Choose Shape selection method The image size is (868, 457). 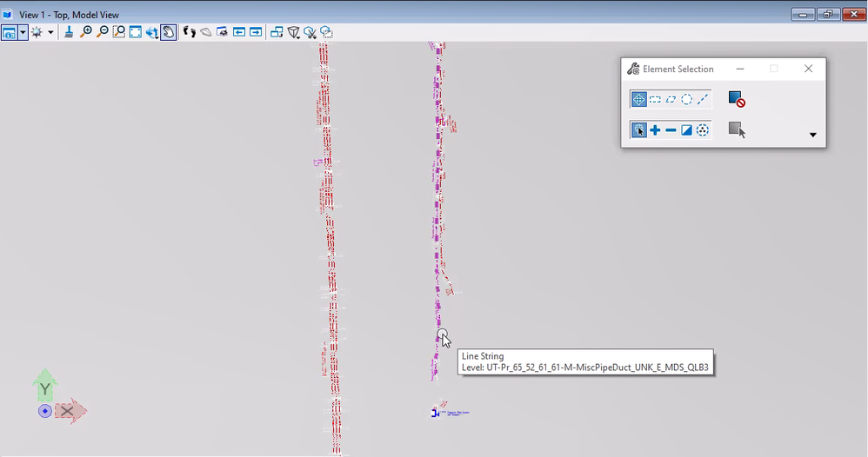671,100
